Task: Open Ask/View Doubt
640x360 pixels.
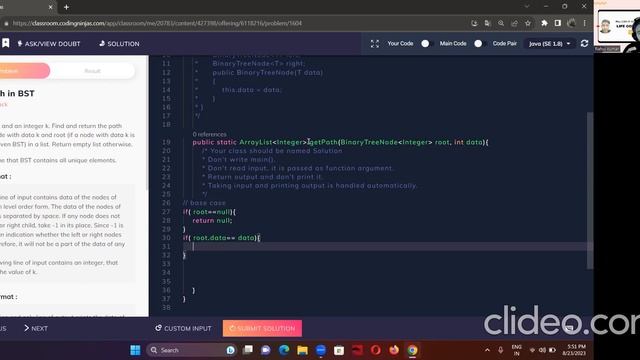Action: pos(49,44)
